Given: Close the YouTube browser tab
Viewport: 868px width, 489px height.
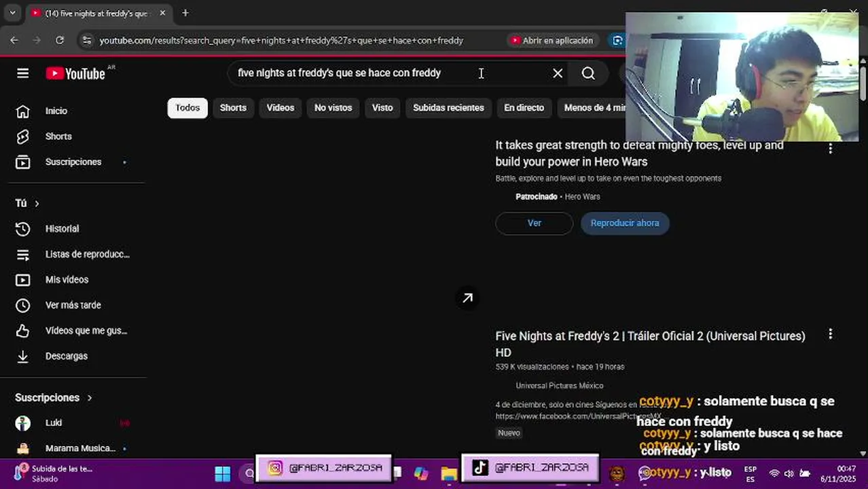Looking at the screenshot, I should click(162, 13).
